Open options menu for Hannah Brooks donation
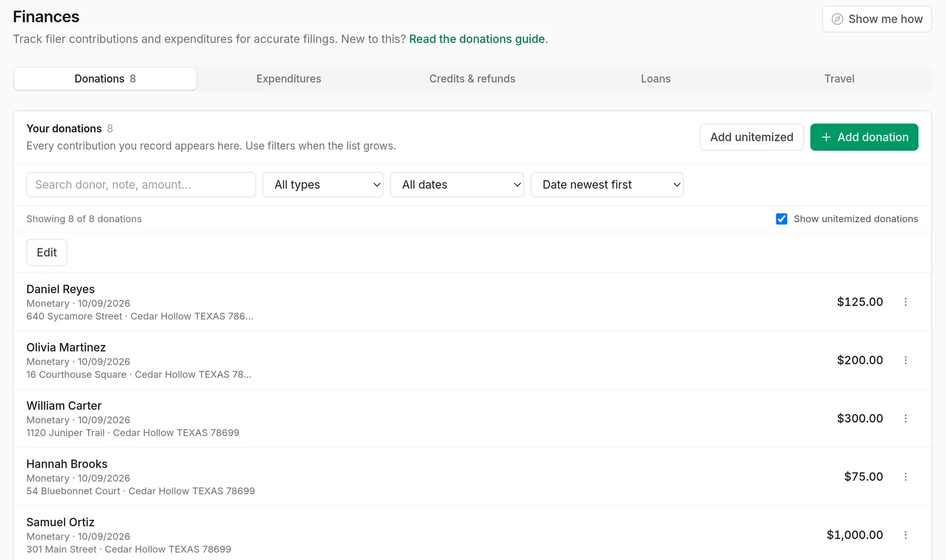 [x=905, y=477]
